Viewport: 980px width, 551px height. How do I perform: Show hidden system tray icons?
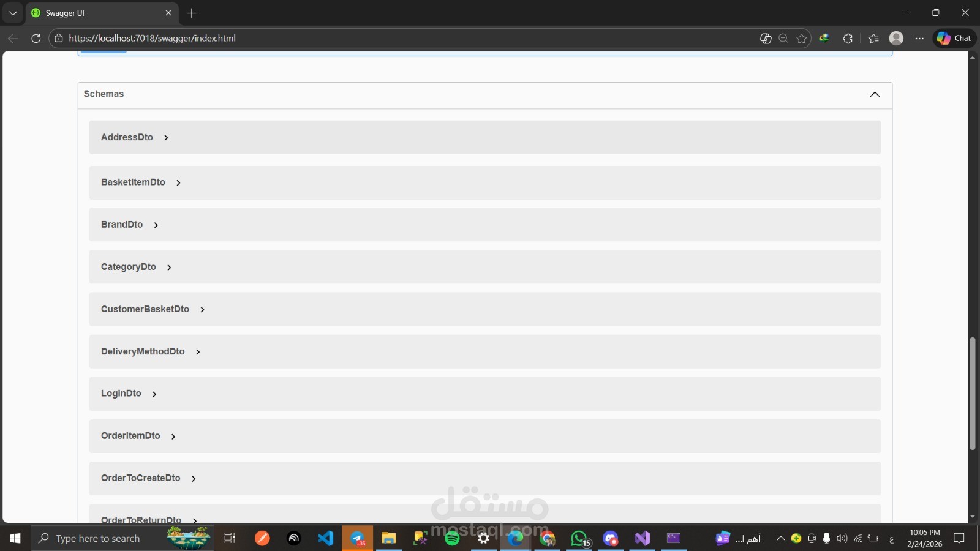coord(780,538)
